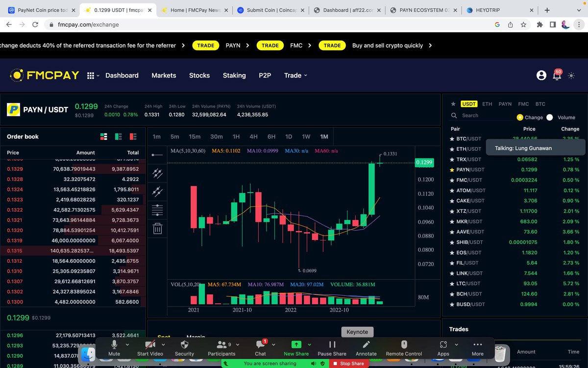Toggle favorite star for TRX/USDT
The width and height of the screenshot is (588, 368).
point(452,159)
